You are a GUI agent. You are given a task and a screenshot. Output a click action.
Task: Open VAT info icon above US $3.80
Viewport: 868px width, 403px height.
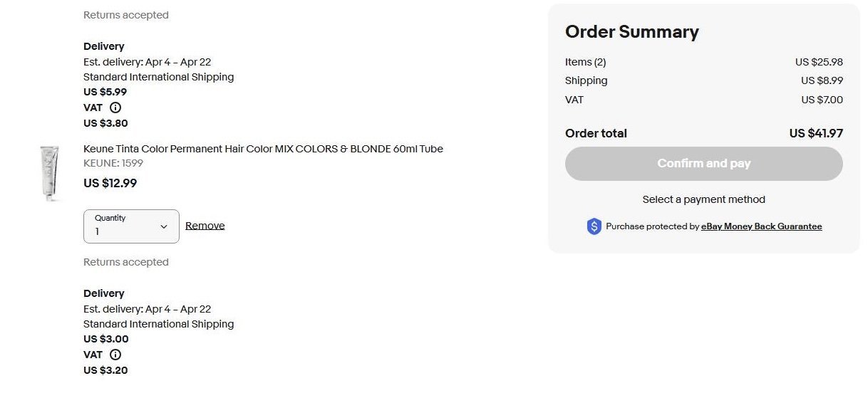[x=115, y=108]
